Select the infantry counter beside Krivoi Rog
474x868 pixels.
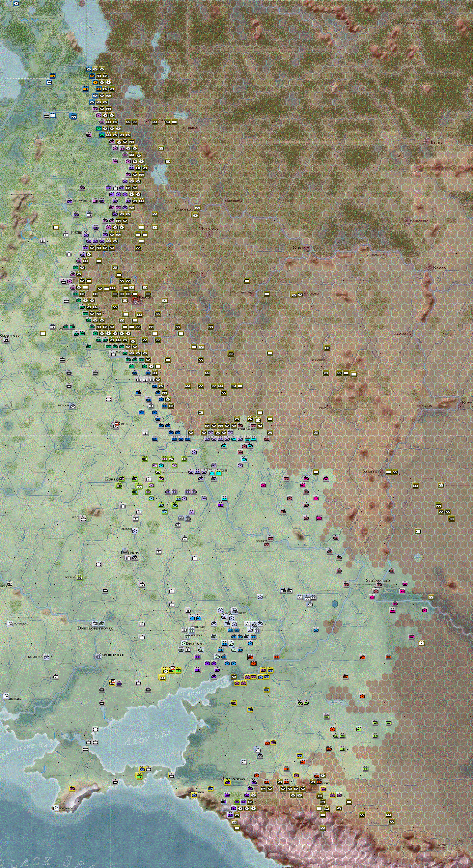pos(46,658)
